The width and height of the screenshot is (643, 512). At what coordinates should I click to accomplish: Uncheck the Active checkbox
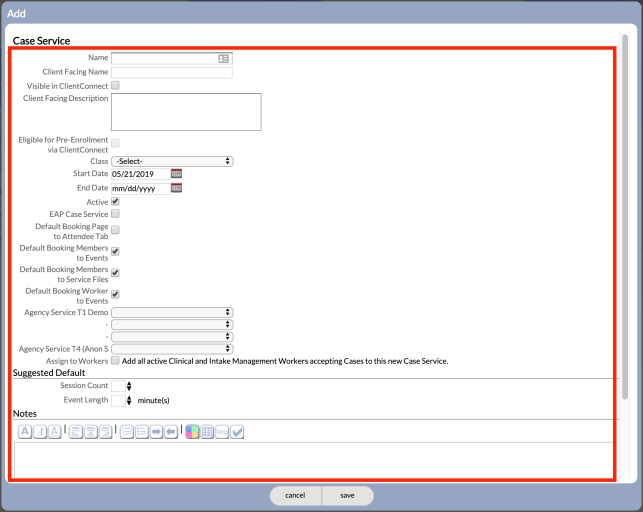click(116, 201)
